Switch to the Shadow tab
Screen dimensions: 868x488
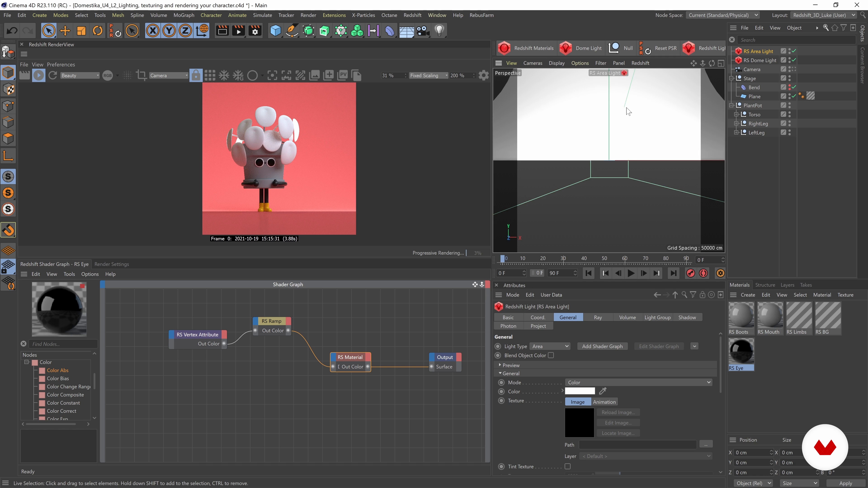pyautogui.click(x=687, y=317)
